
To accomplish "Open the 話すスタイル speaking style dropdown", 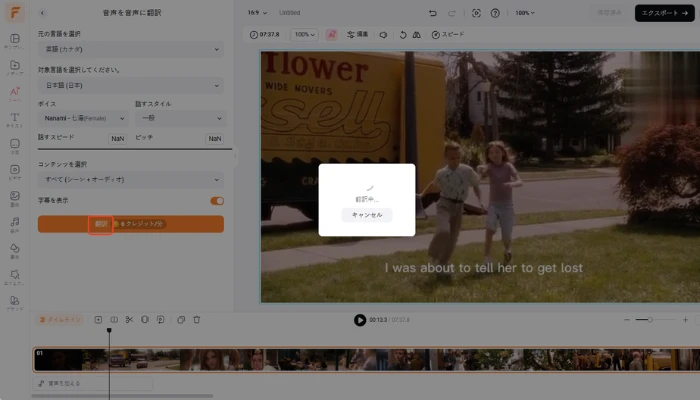I will [x=178, y=118].
